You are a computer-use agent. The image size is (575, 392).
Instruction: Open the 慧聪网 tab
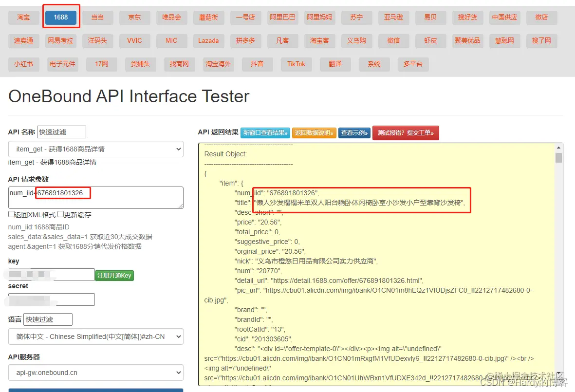coord(504,41)
